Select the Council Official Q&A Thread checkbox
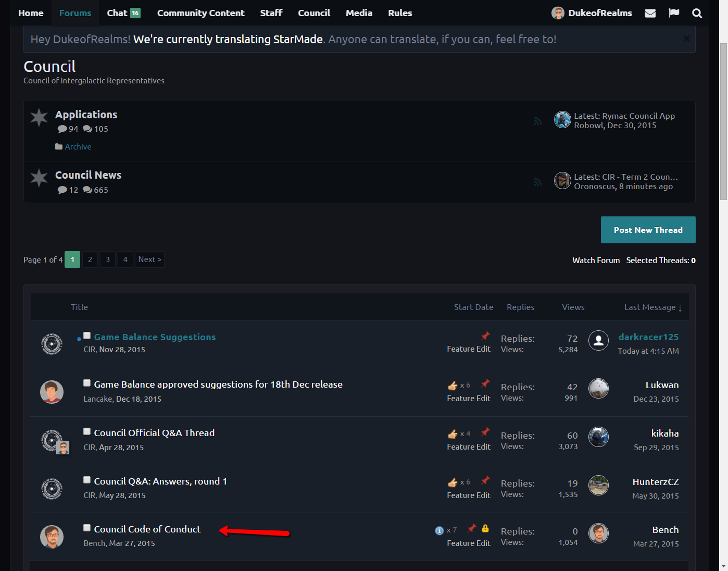This screenshot has width=728, height=571. click(87, 431)
